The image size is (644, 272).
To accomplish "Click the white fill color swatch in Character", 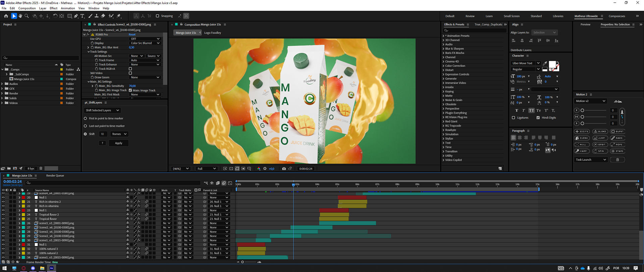I will point(552,64).
